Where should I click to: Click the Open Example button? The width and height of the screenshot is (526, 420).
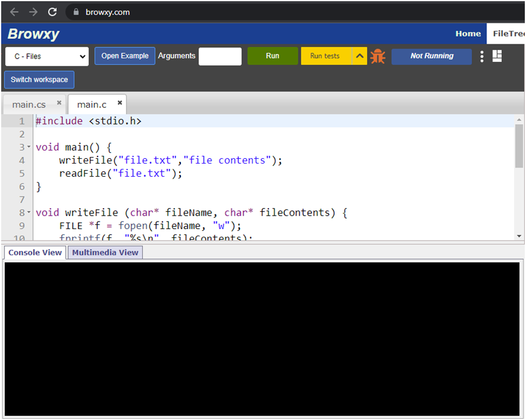[x=125, y=56]
